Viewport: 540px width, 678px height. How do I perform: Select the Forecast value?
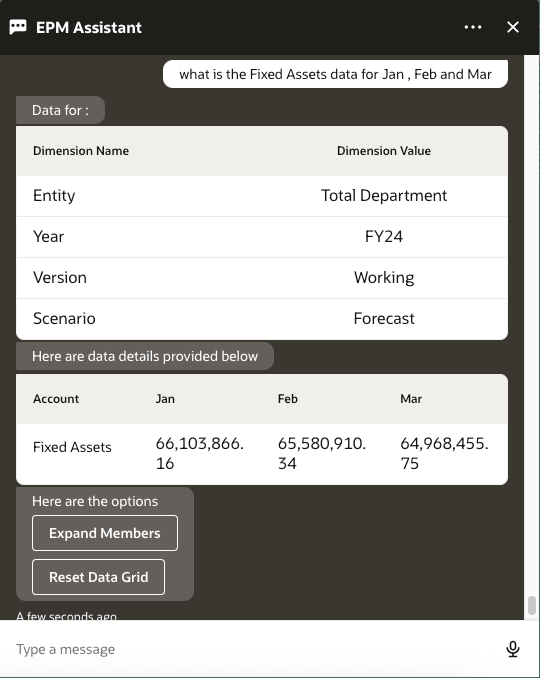384,319
